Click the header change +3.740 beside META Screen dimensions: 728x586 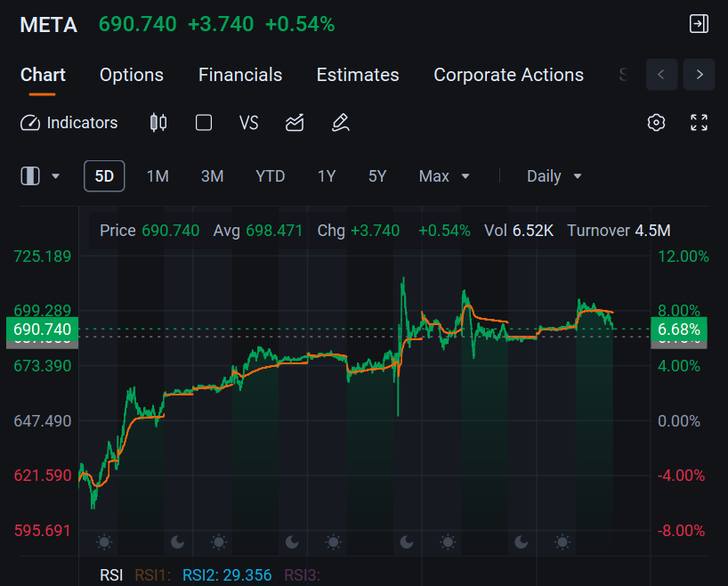click(221, 24)
